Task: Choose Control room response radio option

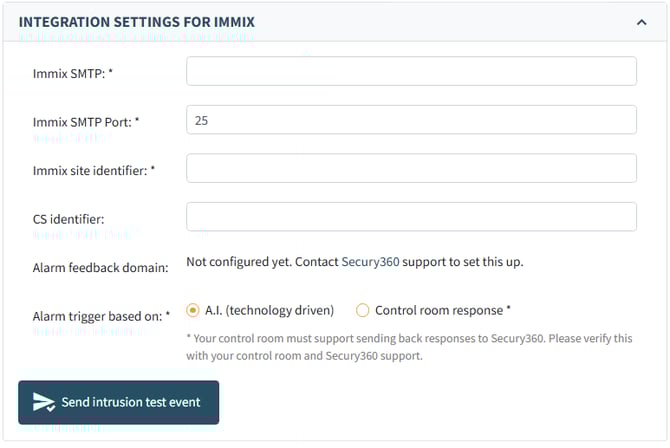Action: [363, 310]
